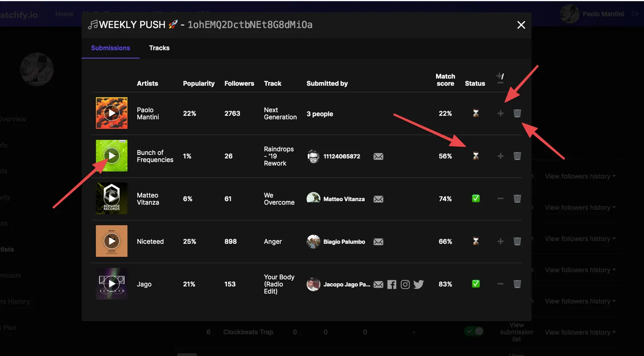Screen dimensions: 644x356
Task: Add Paolo Mantini track with plus icon
Action: coord(500,113)
